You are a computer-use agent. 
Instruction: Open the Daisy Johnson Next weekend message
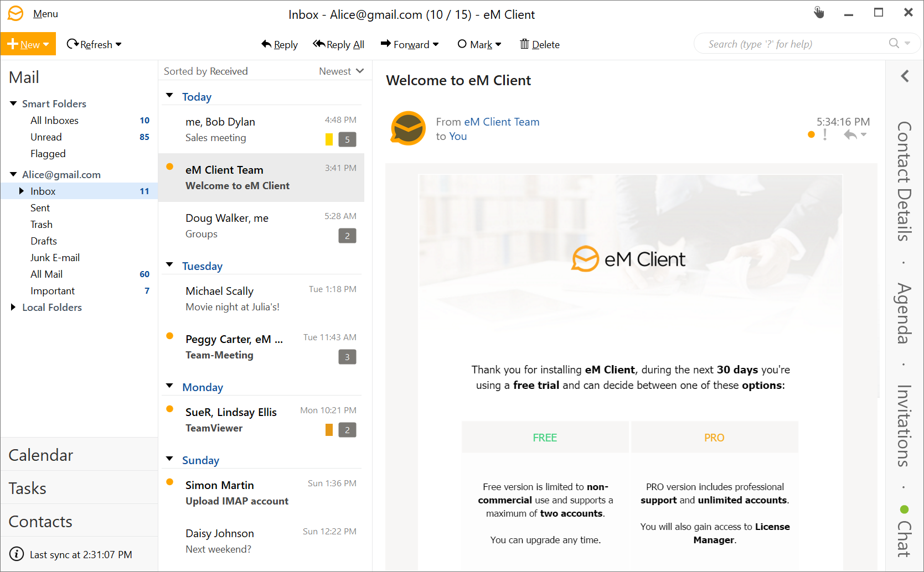click(x=261, y=540)
